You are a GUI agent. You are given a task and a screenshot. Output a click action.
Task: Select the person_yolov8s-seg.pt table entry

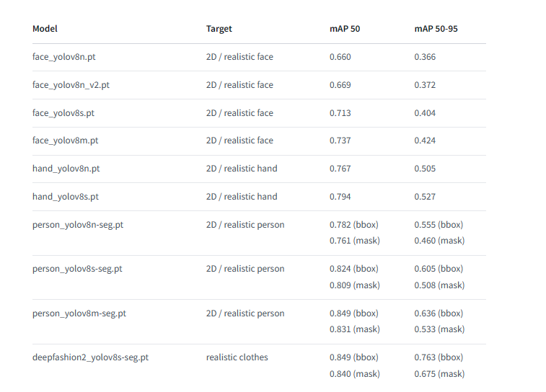pyautogui.click(x=77, y=269)
